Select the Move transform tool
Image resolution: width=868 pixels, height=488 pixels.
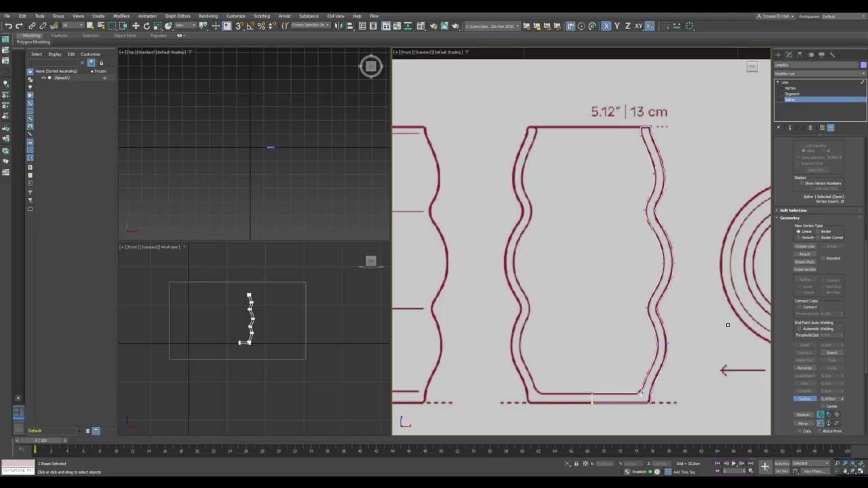pyautogui.click(x=136, y=26)
